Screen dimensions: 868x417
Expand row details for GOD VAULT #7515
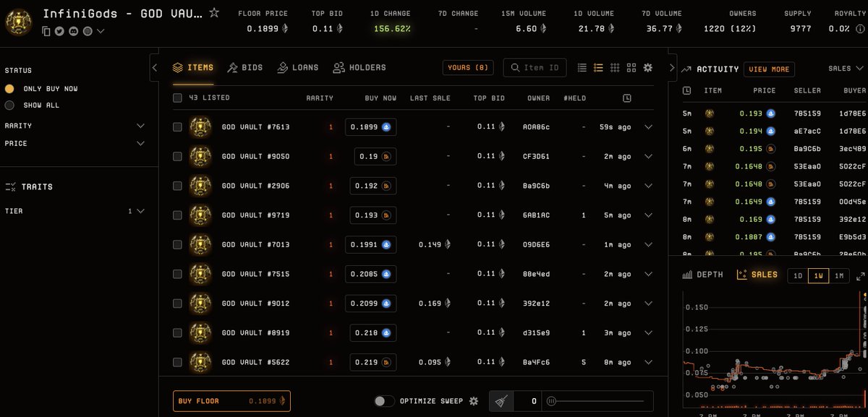648,275
